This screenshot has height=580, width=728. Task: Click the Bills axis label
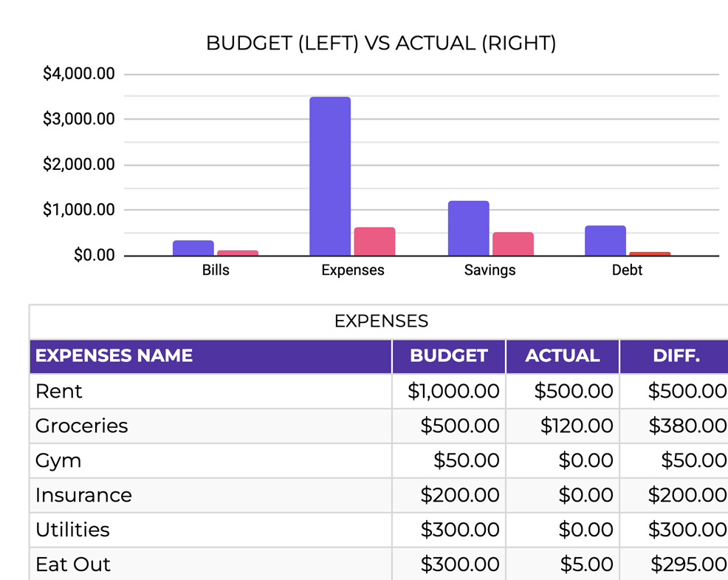tap(216, 270)
